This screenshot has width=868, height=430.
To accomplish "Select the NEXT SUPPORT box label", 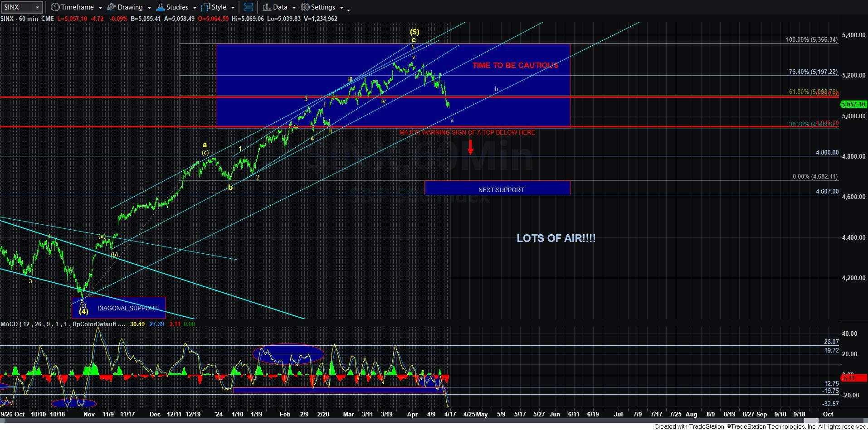I will click(x=501, y=190).
